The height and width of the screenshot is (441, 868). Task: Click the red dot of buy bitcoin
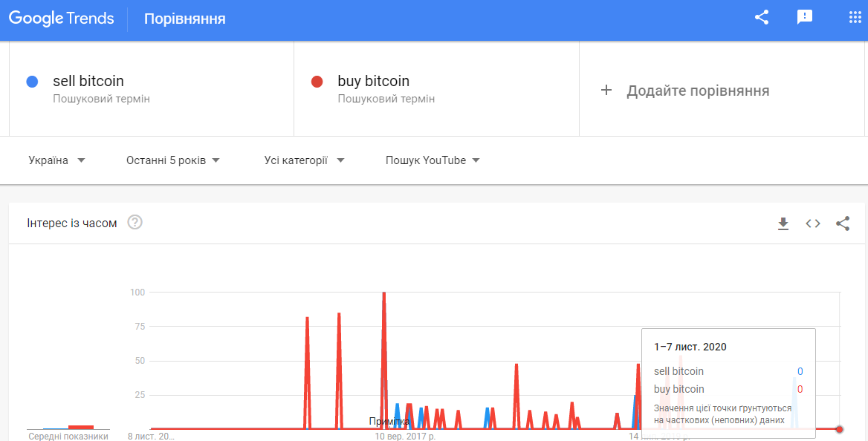click(317, 82)
